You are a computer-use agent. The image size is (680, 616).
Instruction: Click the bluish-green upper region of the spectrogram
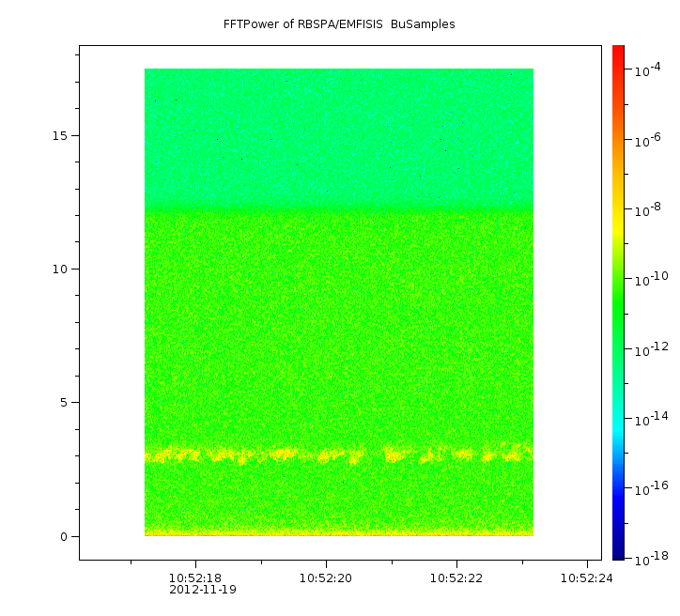pos(338,131)
